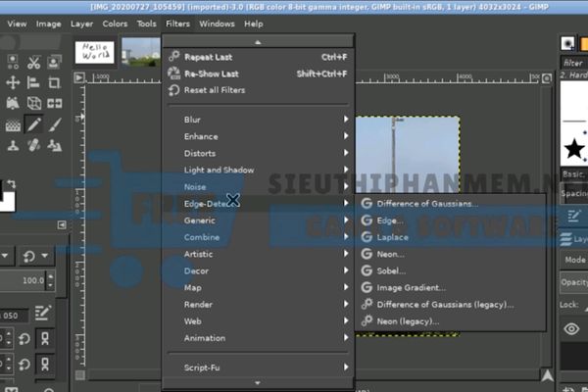
Task: Click the ruler corner arrow button
Action: click(79, 77)
